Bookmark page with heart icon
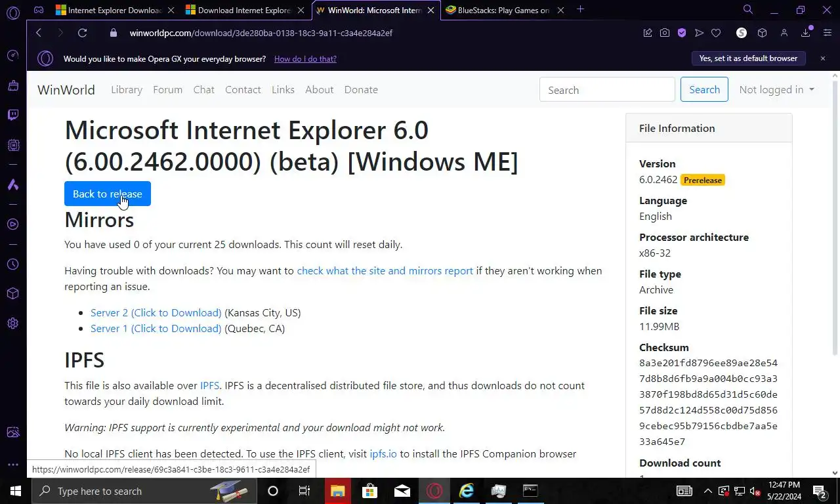 pos(716,33)
